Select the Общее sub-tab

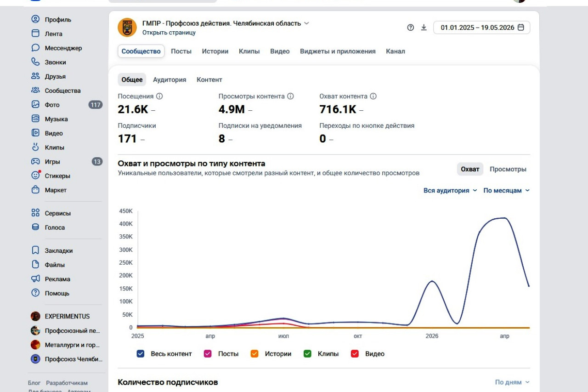click(132, 80)
